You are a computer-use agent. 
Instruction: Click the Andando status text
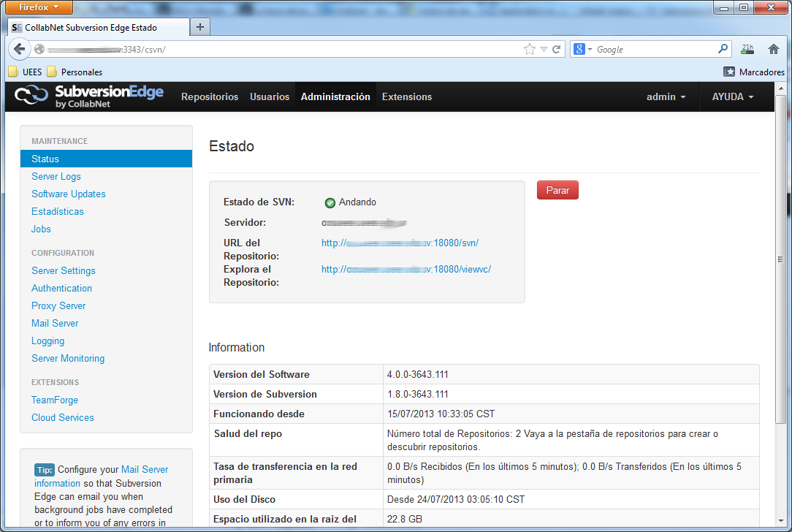[x=357, y=202]
